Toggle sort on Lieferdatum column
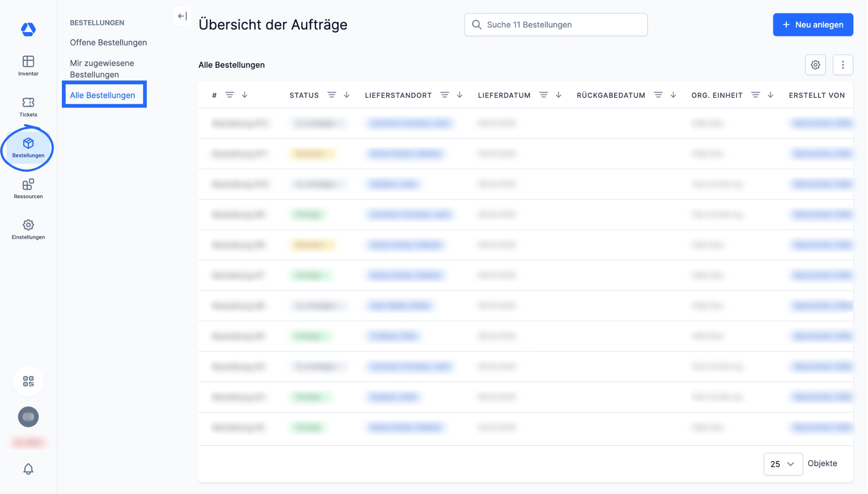Viewport: 868px width, 494px height. pos(559,95)
